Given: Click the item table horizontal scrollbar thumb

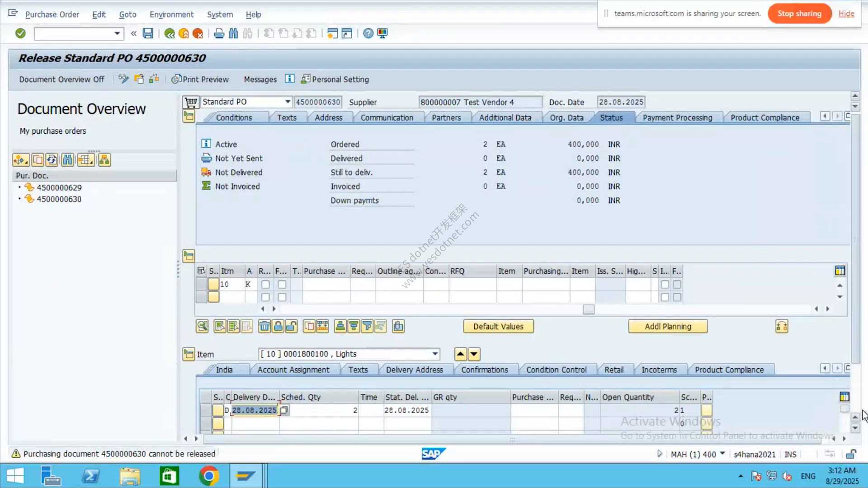Looking at the screenshot, I should coord(589,309).
